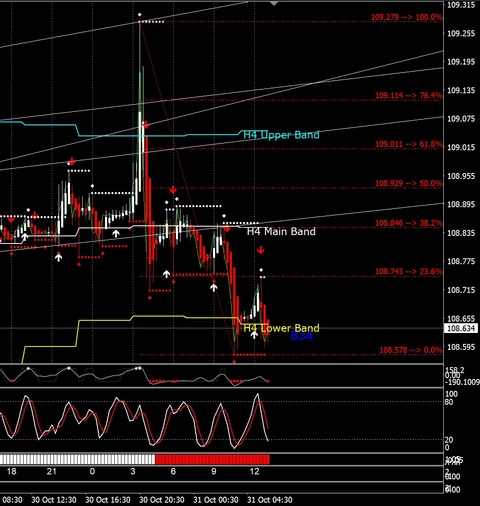480x506 pixels.
Task: Click the 108.715 price scale value
Action: 461,290
